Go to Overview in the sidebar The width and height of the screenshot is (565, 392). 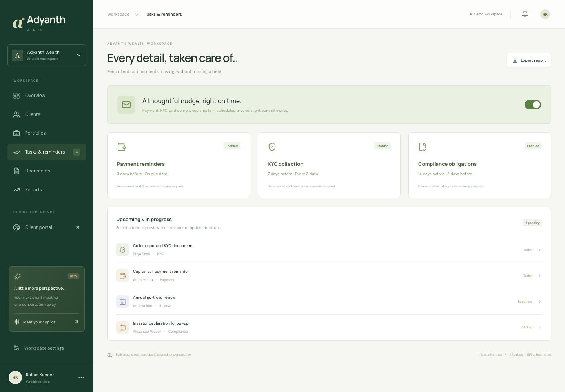tap(47, 96)
